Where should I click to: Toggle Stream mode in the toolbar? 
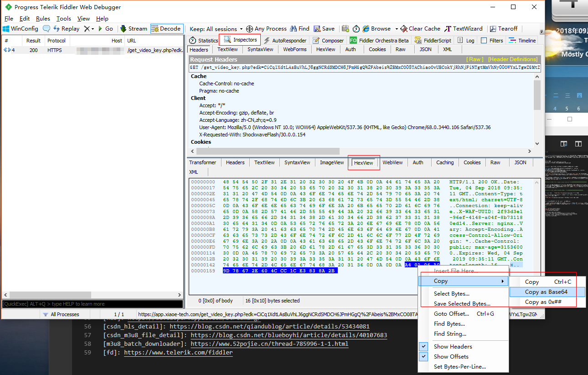(x=134, y=28)
